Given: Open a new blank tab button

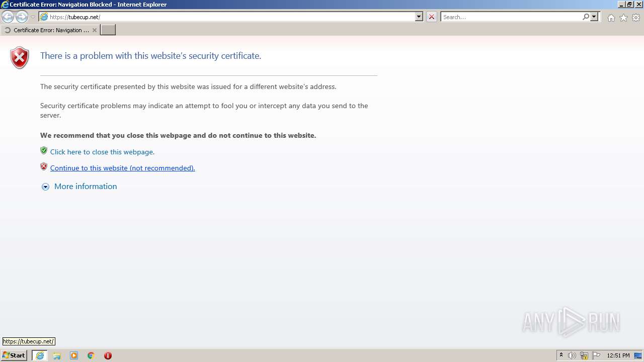Looking at the screenshot, I should [x=108, y=30].
